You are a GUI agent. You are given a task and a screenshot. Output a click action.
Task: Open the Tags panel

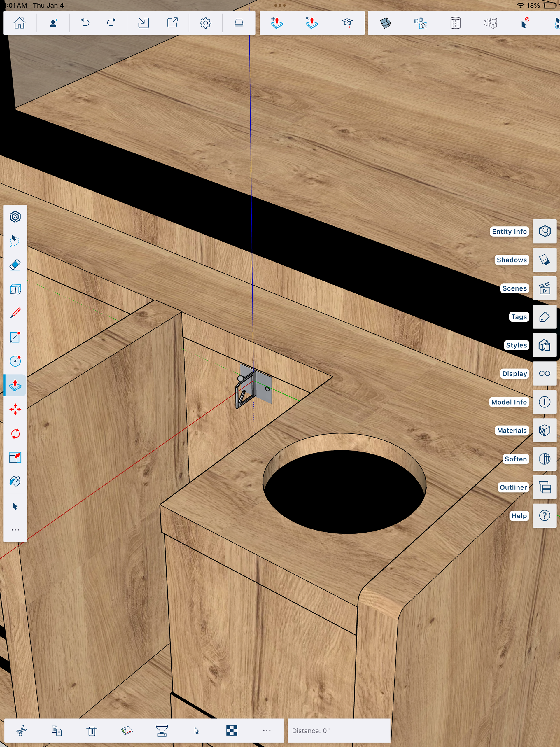click(544, 317)
